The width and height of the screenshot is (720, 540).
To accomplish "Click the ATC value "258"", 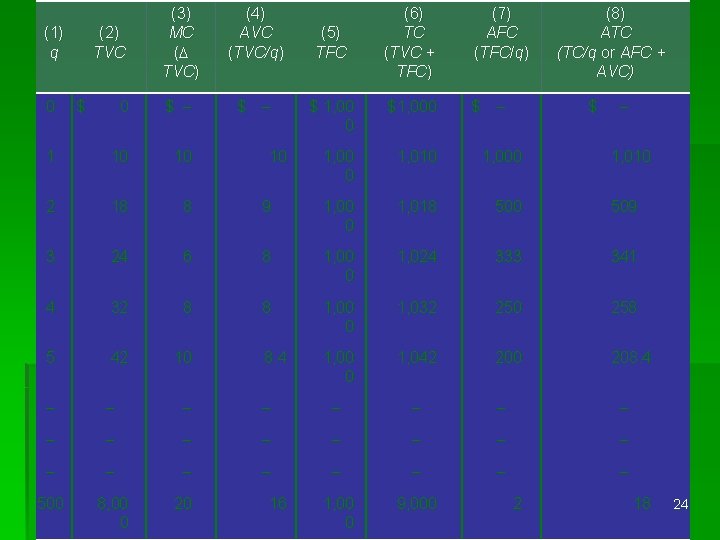I will coord(624,307).
